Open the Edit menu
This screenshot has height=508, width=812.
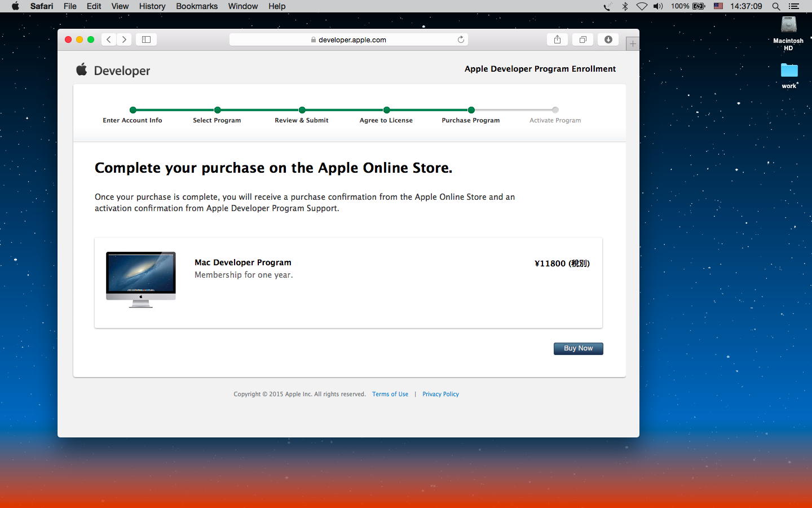[x=94, y=6]
